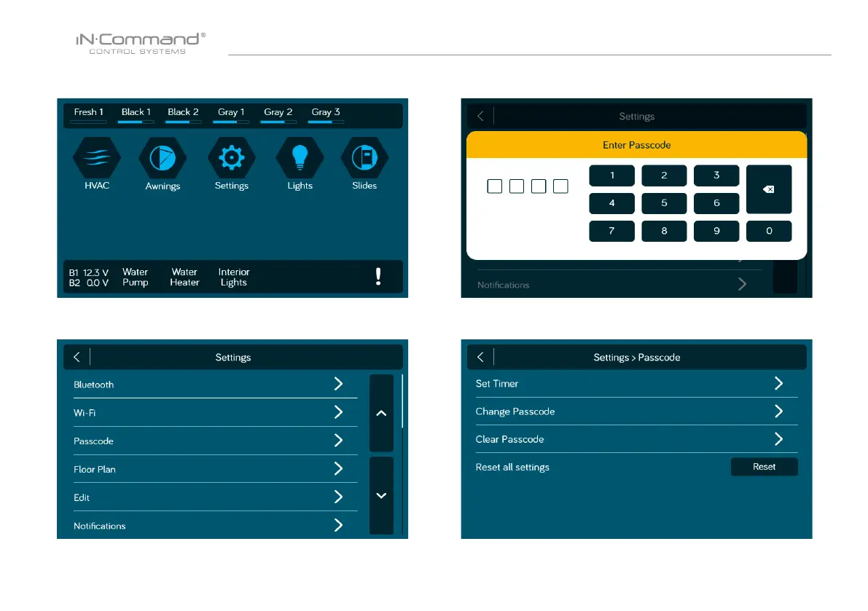Go back from Settings > Passcode screen
The height and width of the screenshot is (611, 868).
[480, 357]
